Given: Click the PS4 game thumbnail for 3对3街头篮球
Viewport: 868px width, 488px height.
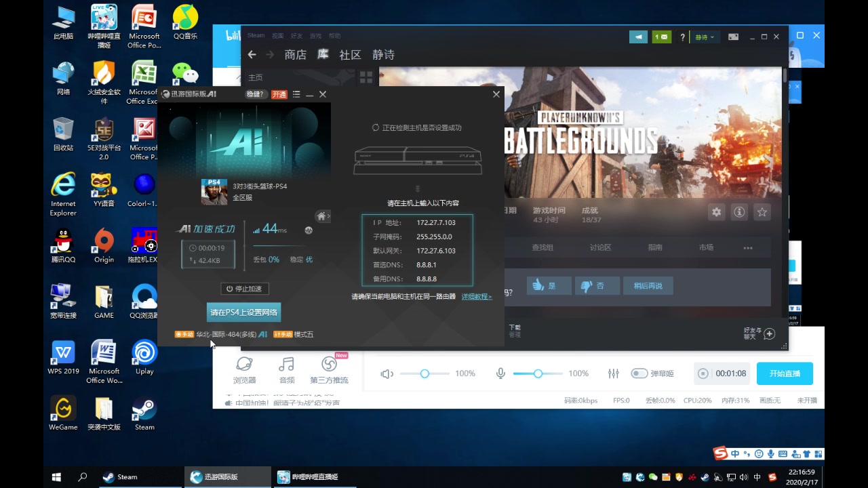Looking at the screenshot, I should click(214, 192).
